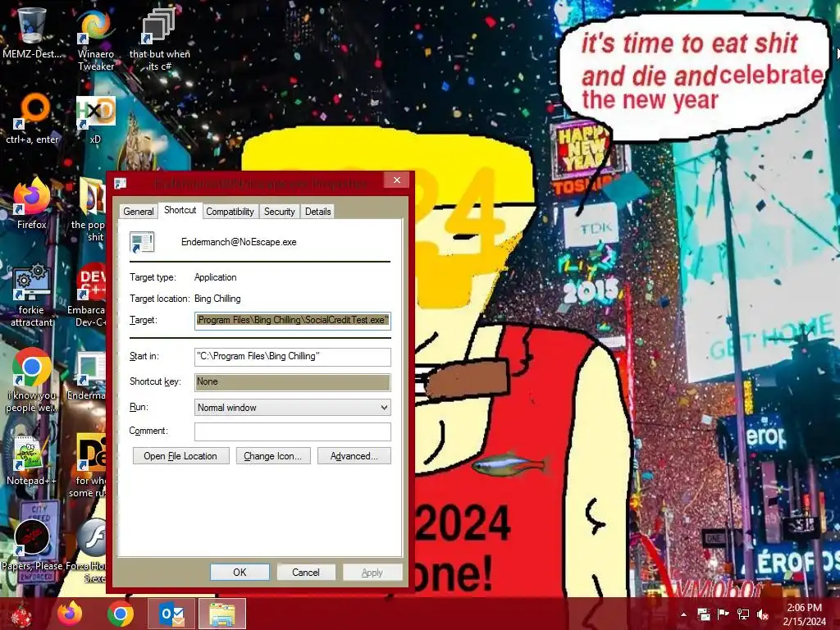Click the Open File Location button
Image resolution: width=840 pixels, height=630 pixels.
(180, 456)
